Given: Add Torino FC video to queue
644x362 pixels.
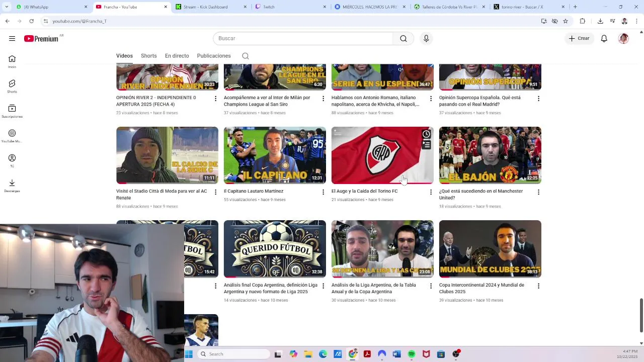Looking at the screenshot, I should [x=426, y=145].
